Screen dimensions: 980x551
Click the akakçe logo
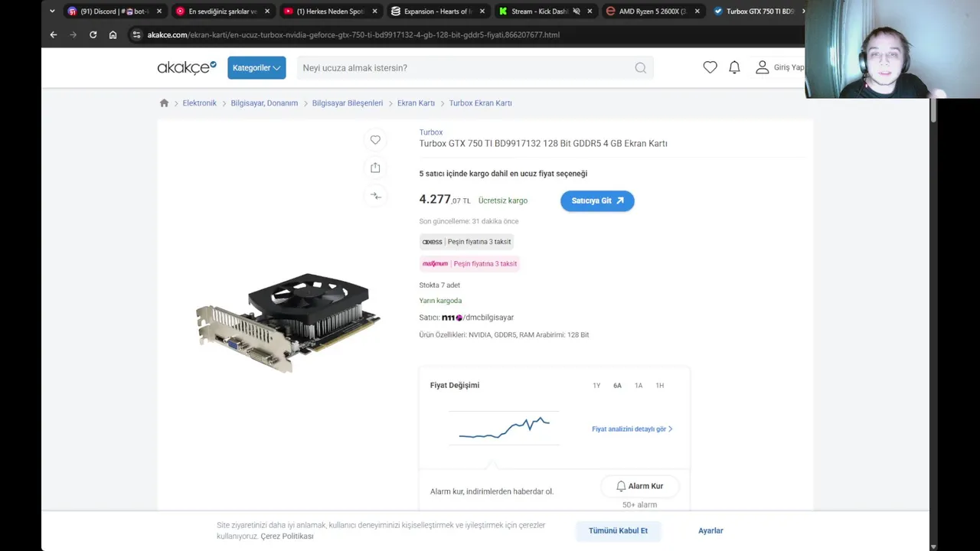click(x=187, y=67)
